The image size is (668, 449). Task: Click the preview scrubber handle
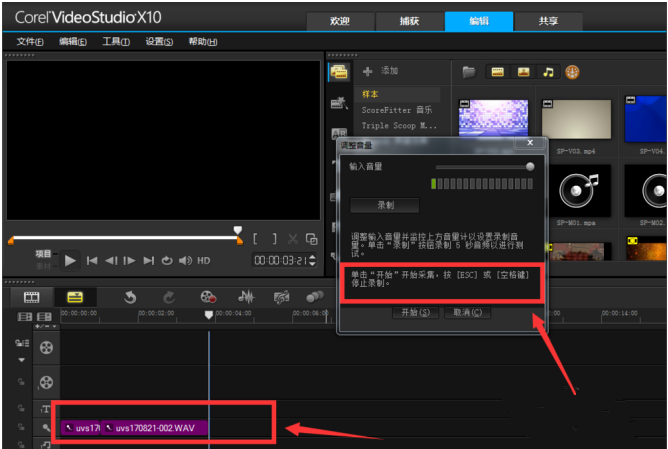(x=238, y=230)
